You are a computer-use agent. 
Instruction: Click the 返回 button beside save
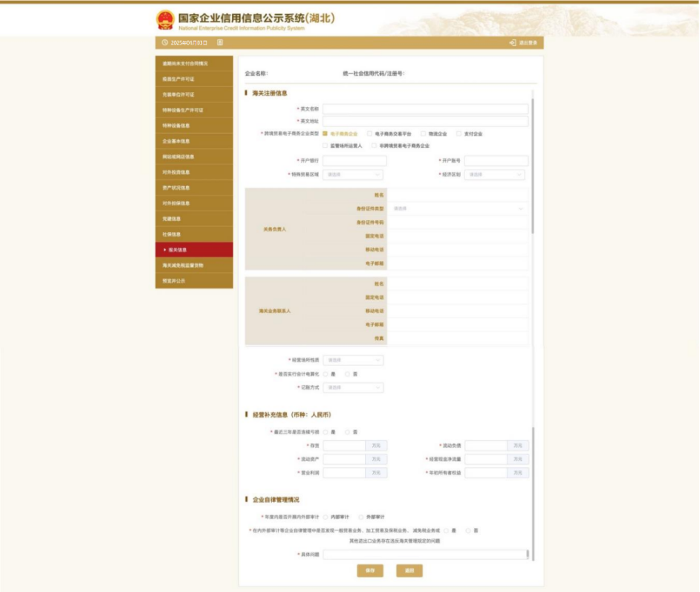[x=409, y=570]
